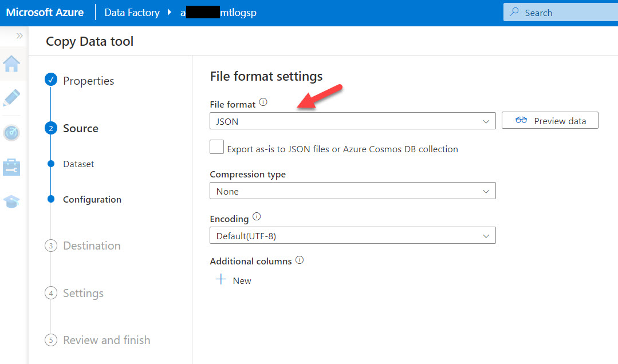Open the File format dropdown
This screenshot has height=364, width=618.
pos(352,121)
